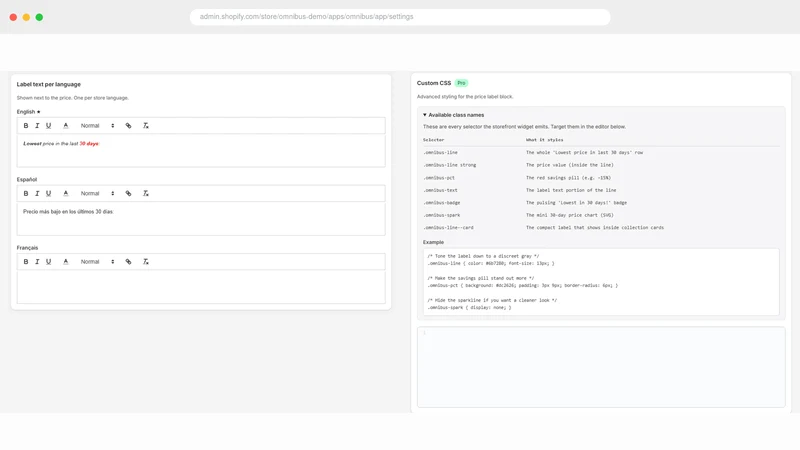Click the 'Selector' column header
The width and height of the screenshot is (800, 450).
point(434,140)
